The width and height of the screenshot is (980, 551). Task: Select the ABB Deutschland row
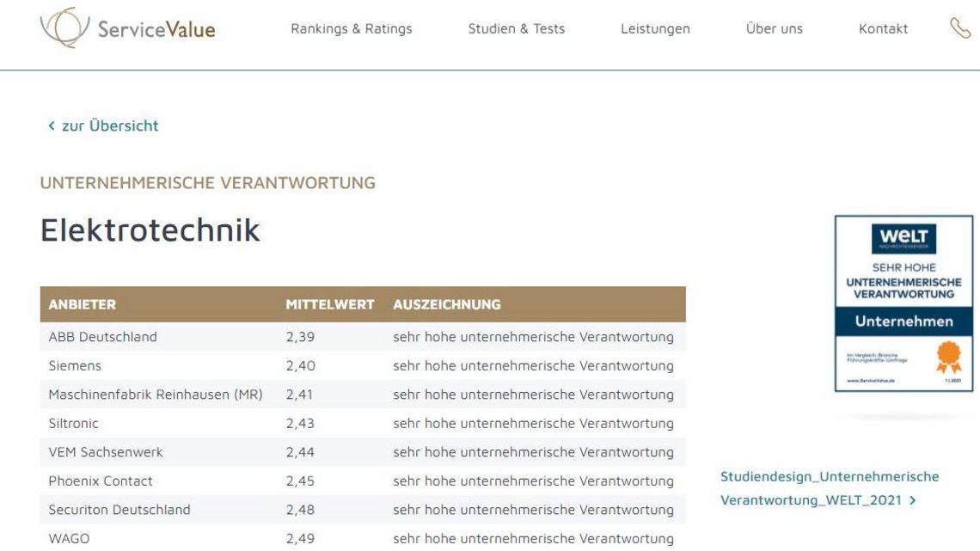363,337
